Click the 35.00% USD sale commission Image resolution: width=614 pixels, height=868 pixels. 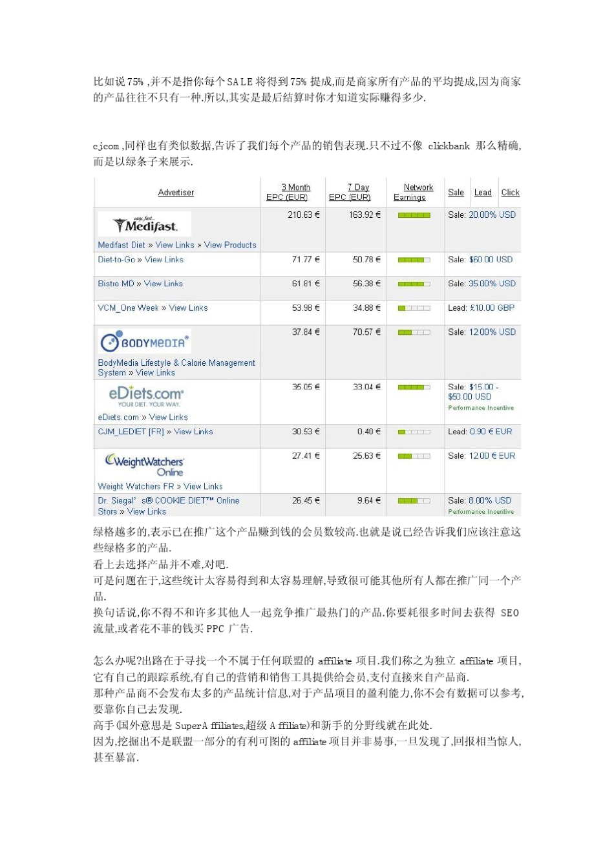pos(492,284)
